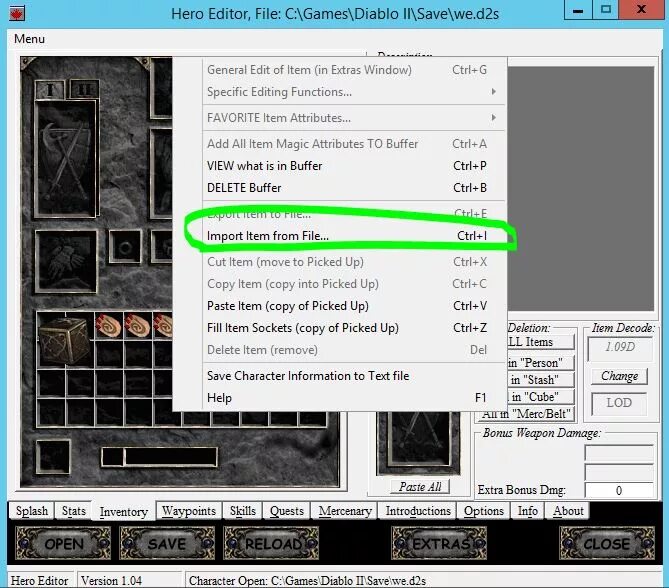This screenshot has height=588, width=669.
Task: Click Version 1.04 in the status bar
Action: click(x=111, y=580)
